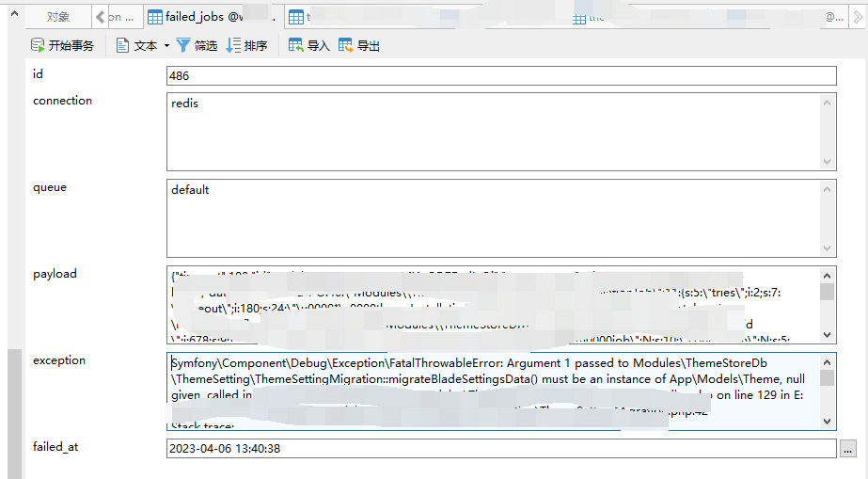Image resolution: width=868 pixels, height=479 pixels.
Task: Click the payload field scroll up arrow
Action: point(827,275)
